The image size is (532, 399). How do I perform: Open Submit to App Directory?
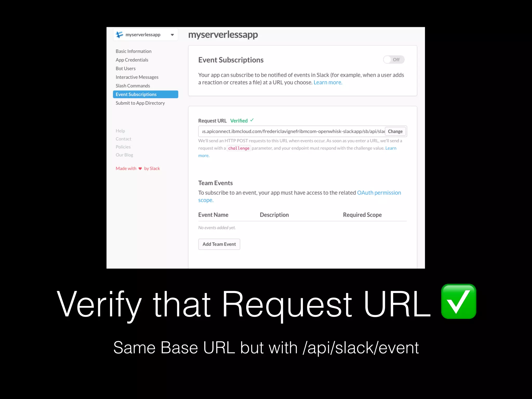click(140, 103)
